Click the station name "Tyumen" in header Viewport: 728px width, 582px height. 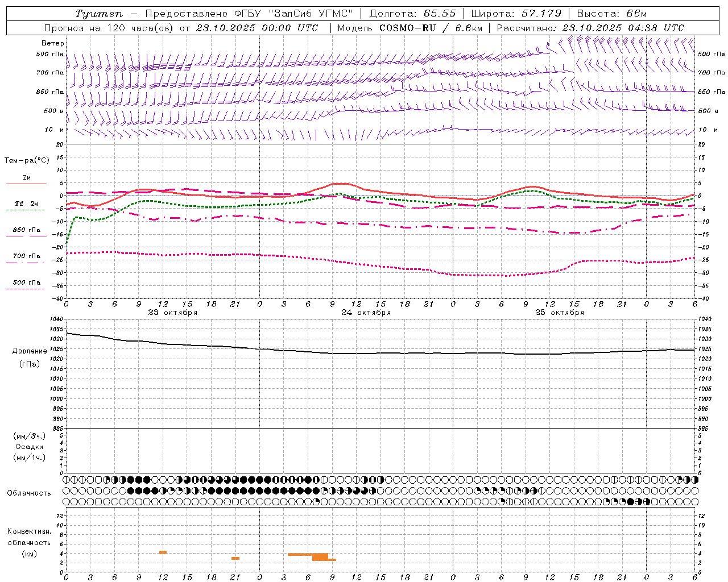(x=99, y=14)
